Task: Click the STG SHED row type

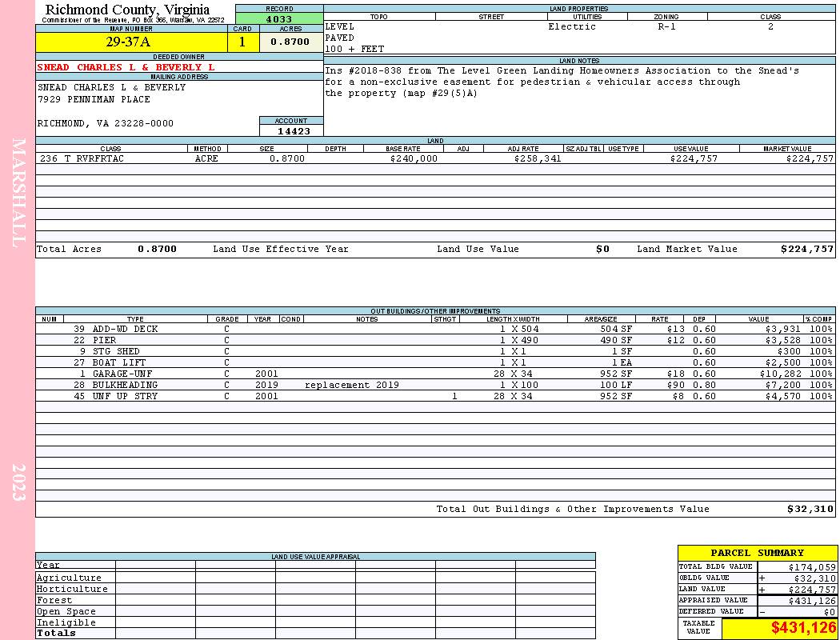Action: pyautogui.click(x=116, y=352)
